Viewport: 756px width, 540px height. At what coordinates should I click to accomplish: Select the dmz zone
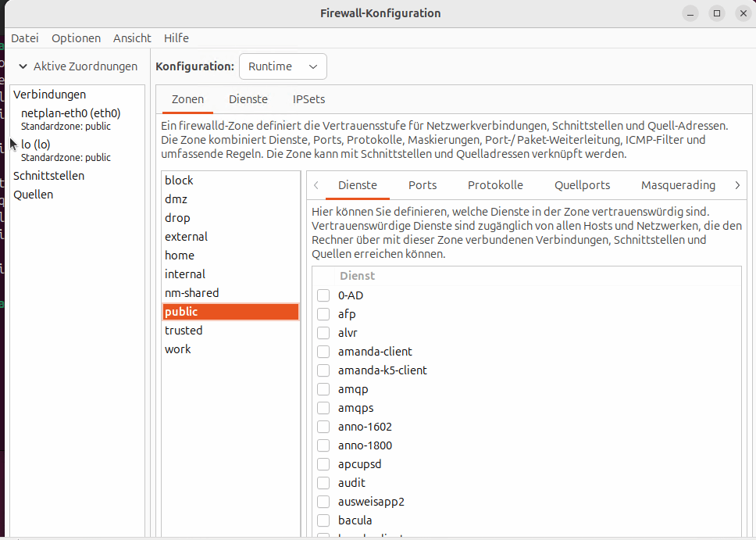[176, 199]
